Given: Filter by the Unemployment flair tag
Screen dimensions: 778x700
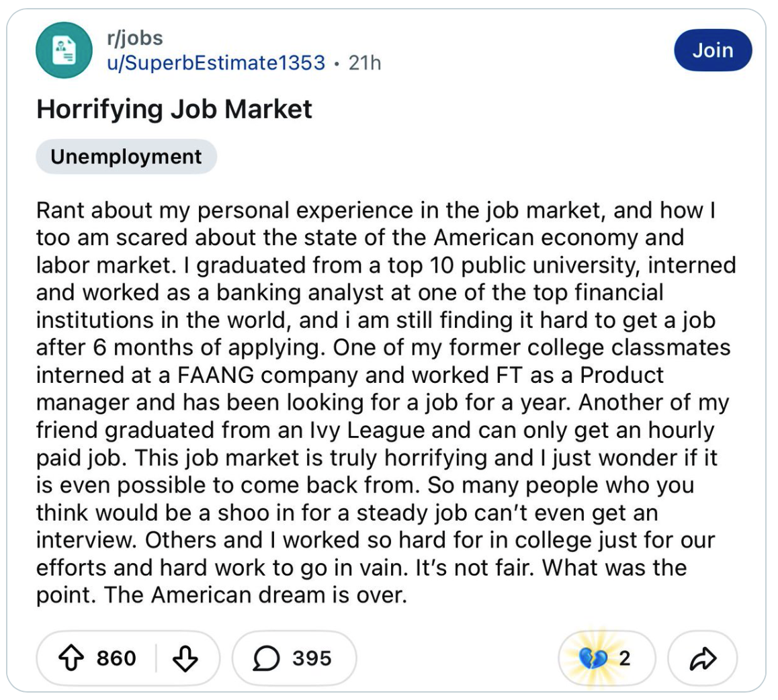Looking at the screenshot, I should [126, 157].
